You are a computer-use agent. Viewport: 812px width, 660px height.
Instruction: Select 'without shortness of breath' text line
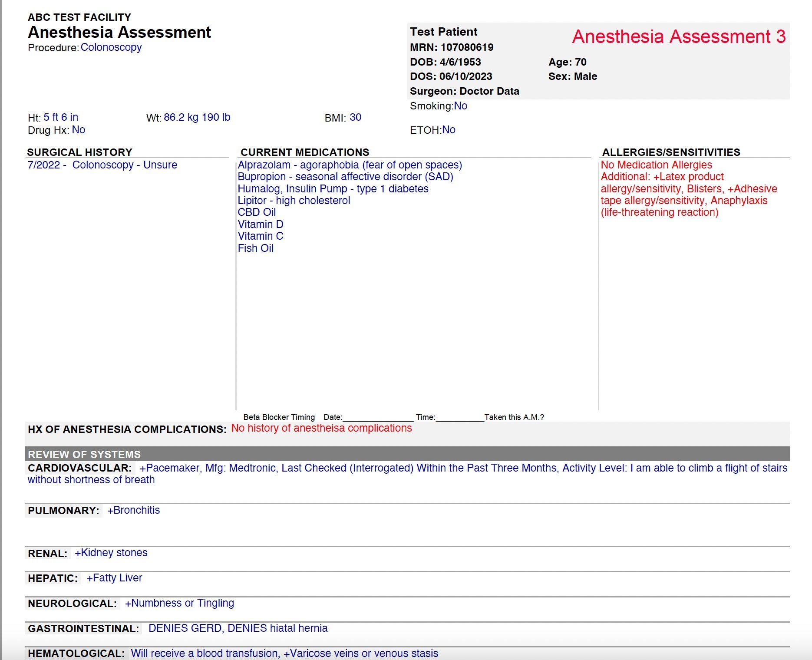[91, 480]
